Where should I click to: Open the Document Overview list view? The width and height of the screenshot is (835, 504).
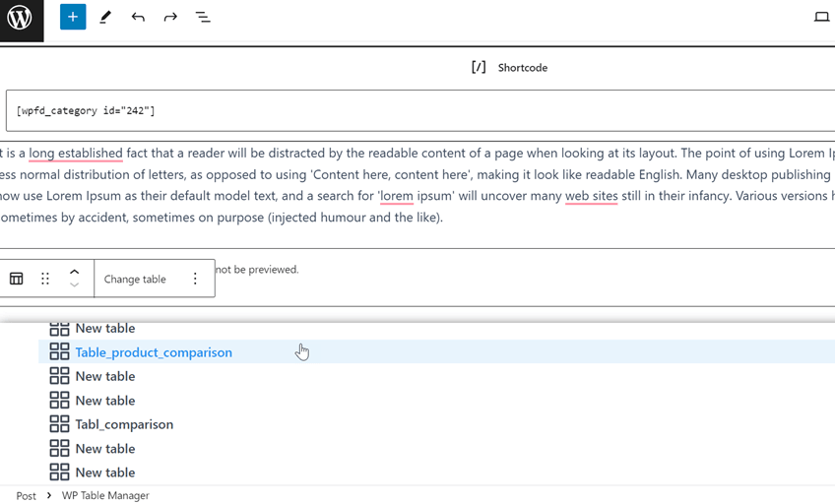[x=203, y=17]
